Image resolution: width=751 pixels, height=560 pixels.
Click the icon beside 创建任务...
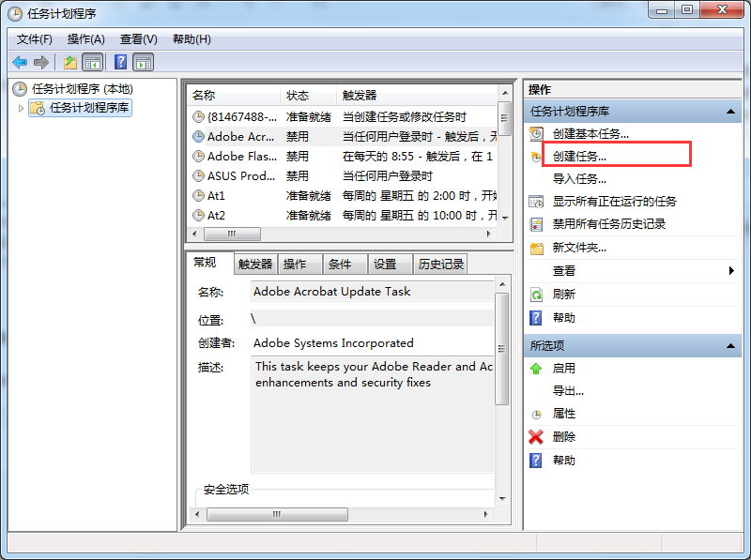(x=536, y=157)
